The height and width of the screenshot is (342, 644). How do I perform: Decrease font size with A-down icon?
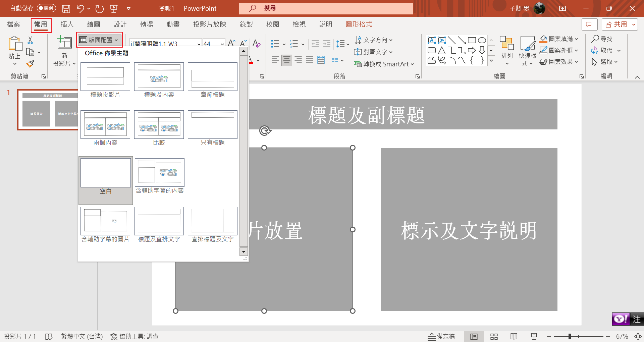click(244, 43)
